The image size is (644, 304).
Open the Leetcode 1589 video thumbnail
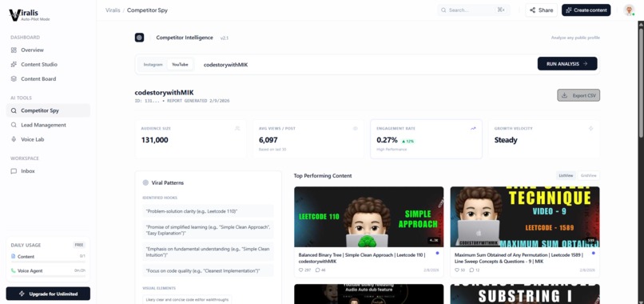[x=525, y=217]
